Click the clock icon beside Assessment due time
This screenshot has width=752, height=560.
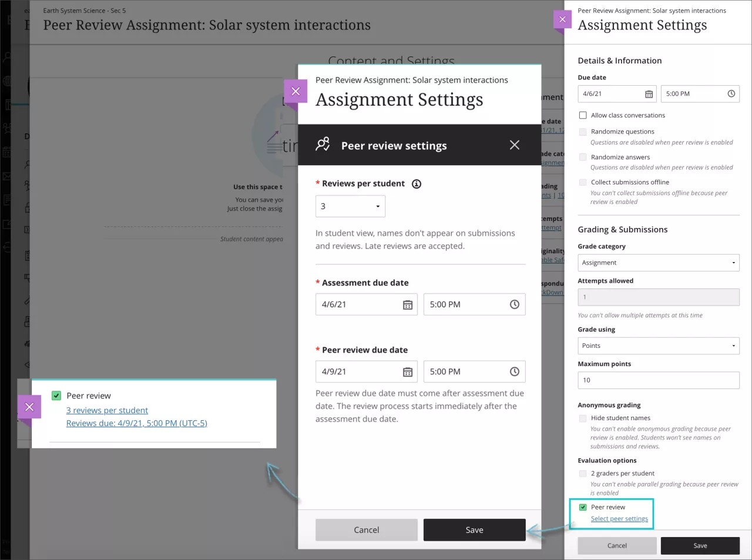tap(514, 304)
